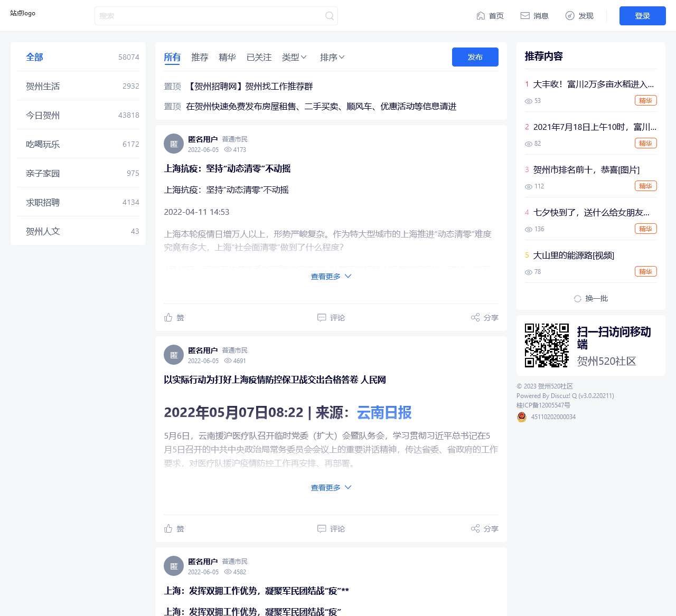Viewport: 676px width, 616px height.
Task: Open recommended item 贺州市排名前十
Action: pos(586,170)
